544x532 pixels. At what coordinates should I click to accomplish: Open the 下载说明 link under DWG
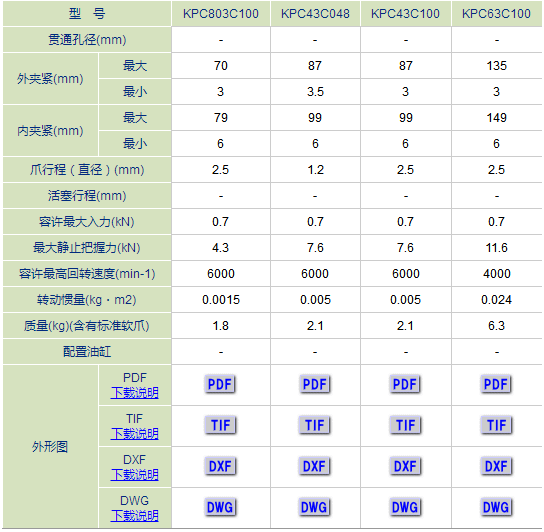(135, 516)
